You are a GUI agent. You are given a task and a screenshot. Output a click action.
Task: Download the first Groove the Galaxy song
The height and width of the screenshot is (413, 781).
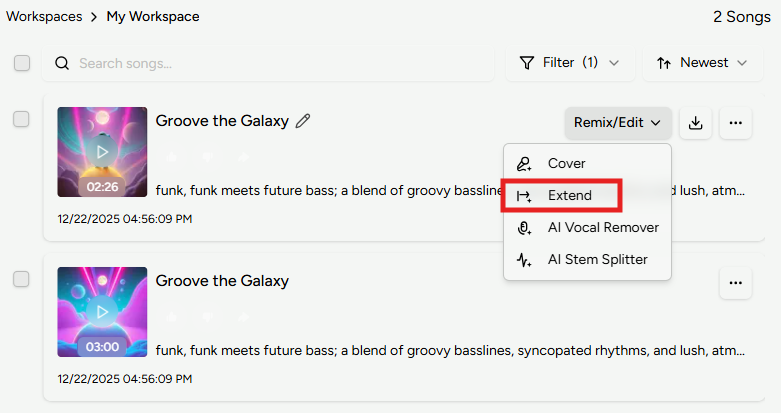click(x=696, y=123)
